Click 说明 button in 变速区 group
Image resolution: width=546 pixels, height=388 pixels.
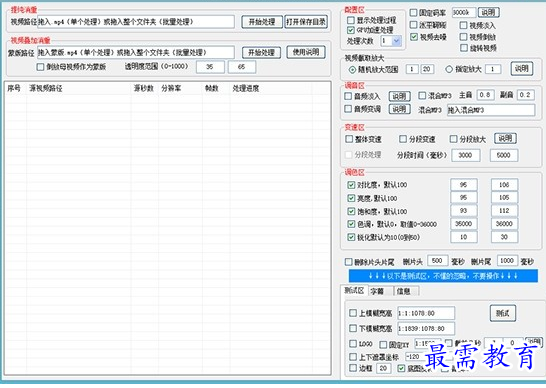(505, 138)
